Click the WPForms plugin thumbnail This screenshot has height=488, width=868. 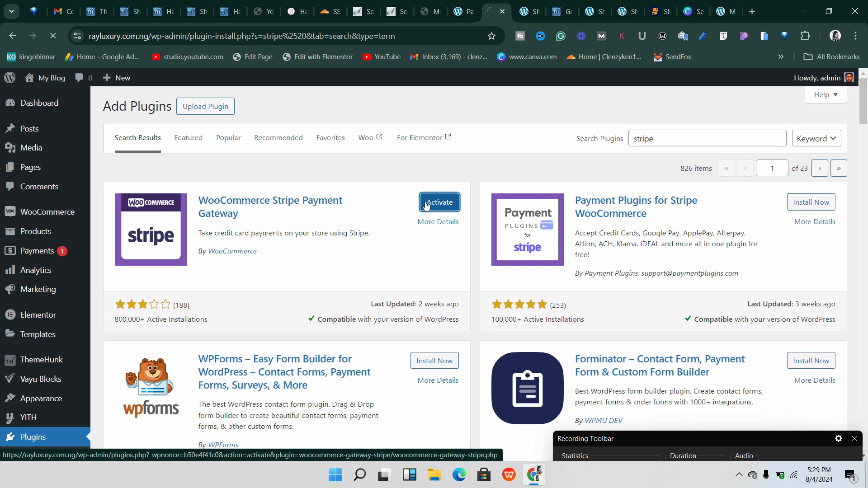pos(151,388)
